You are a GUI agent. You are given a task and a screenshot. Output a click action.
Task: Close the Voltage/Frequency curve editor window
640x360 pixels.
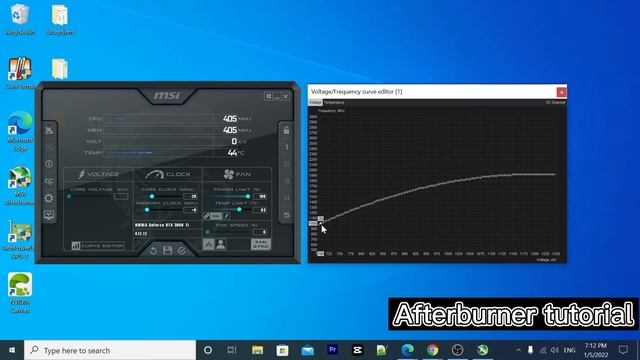pyautogui.click(x=562, y=92)
